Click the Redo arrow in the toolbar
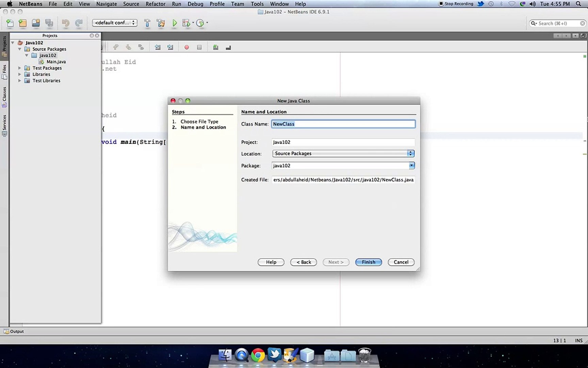This screenshot has height=368, width=588. pyautogui.click(x=79, y=23)
